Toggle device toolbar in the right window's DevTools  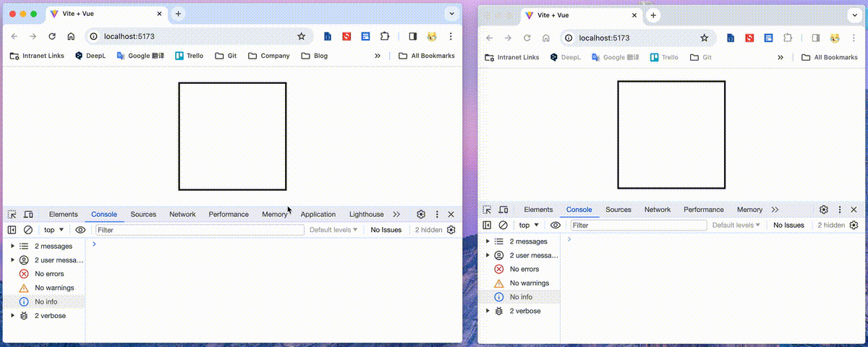click(x=503, y=210)
